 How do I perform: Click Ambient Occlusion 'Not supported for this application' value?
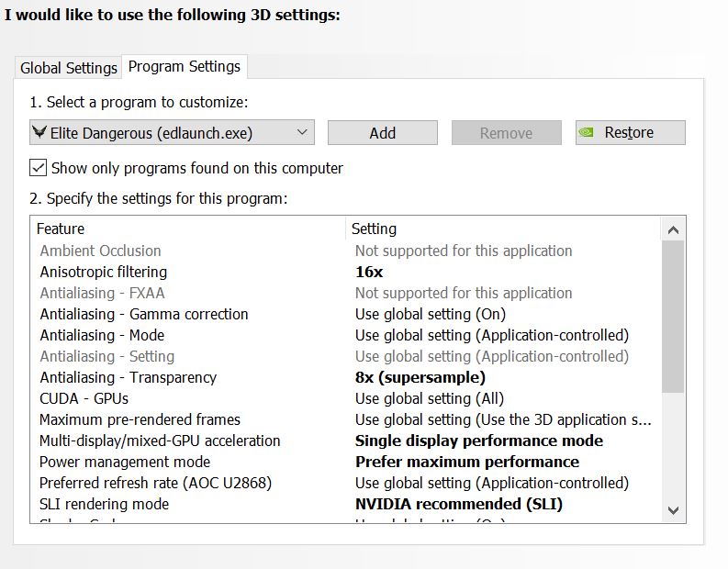464,251
